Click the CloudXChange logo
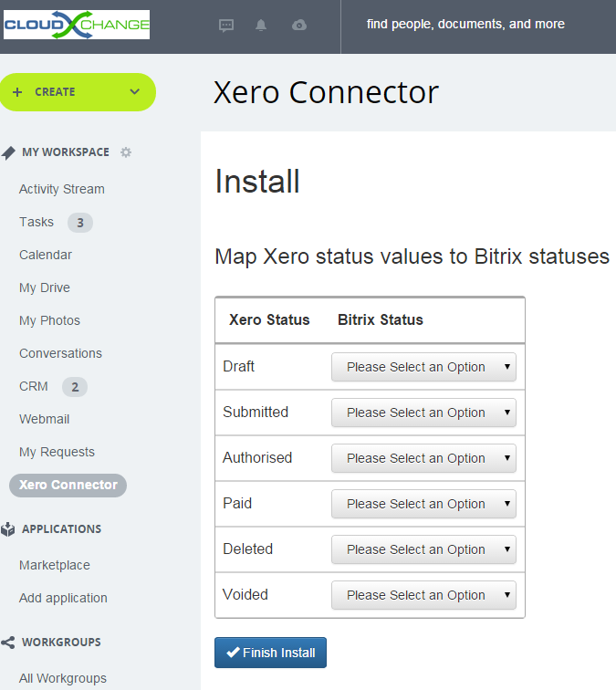Image resolution: width=616 pixels, height=690 pixels. pyautogui.click(x=77, y=25)
